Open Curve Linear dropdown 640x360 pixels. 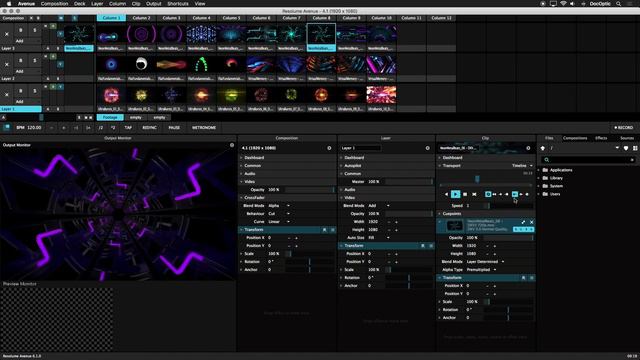279,222
